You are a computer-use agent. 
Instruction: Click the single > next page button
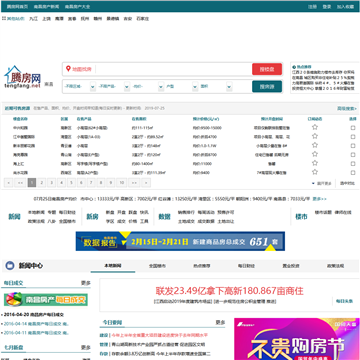pyautogui.click(x=146, y=183)
